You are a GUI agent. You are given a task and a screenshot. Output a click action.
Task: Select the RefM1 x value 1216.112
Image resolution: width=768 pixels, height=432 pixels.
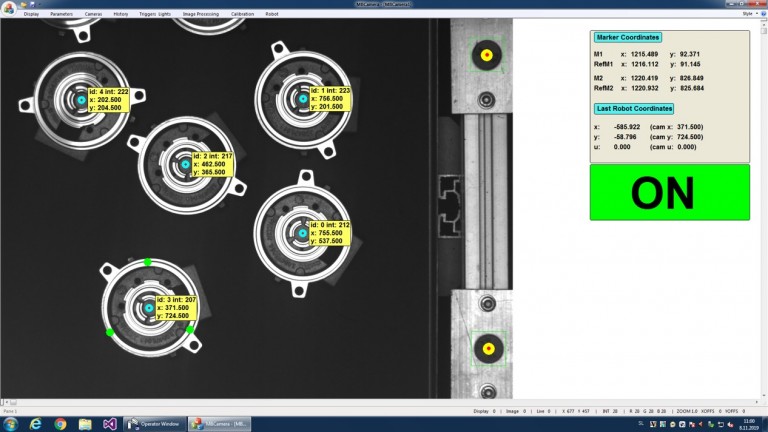645,64
